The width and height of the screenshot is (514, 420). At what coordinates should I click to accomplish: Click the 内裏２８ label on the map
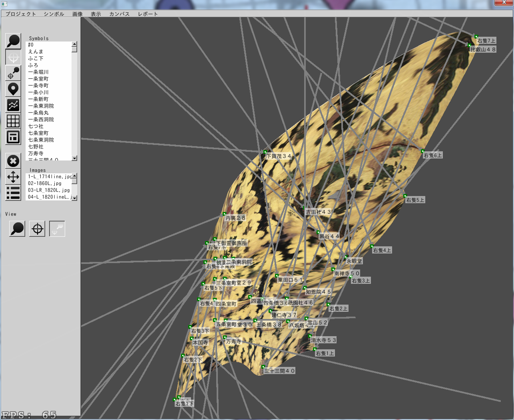[x=235, y=218]
